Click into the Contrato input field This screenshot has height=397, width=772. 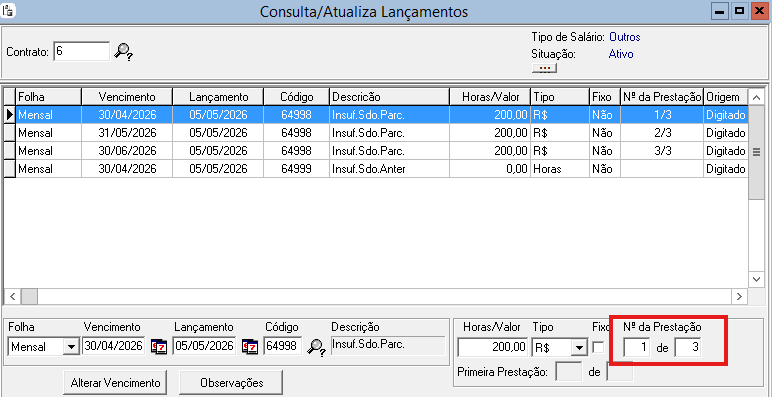[81, 51]
